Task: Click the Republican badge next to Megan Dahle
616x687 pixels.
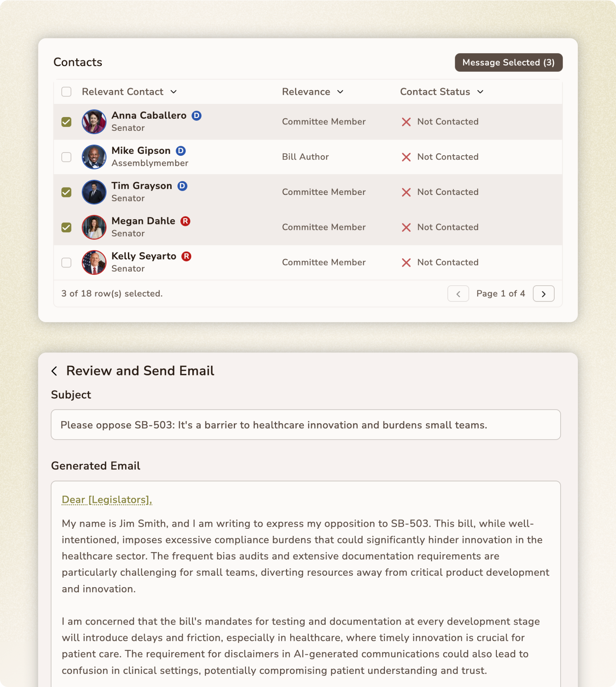Action: tap(185, 221)
